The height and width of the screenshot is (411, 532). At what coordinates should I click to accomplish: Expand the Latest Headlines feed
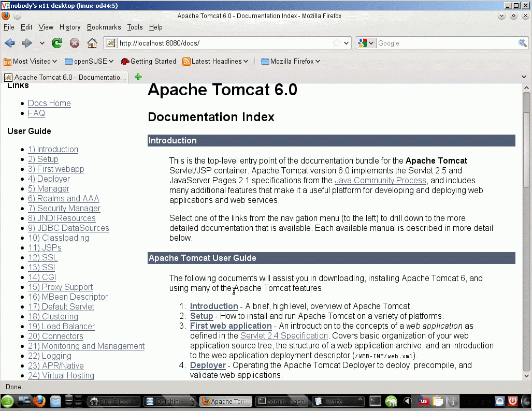click(x=215, y=62)
